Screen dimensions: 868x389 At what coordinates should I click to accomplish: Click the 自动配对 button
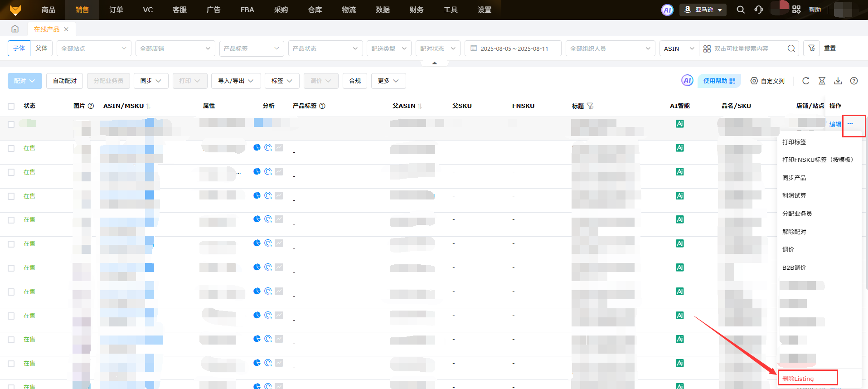coord(65,81)
